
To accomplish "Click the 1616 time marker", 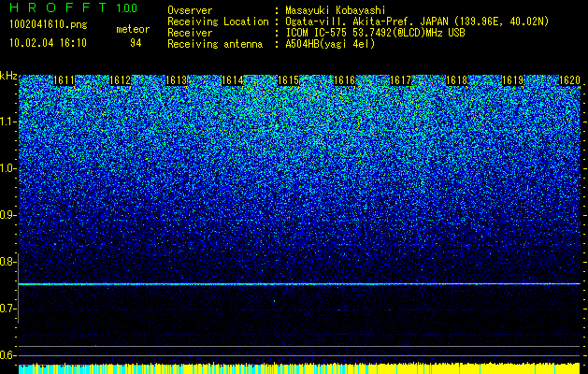I will coord(345,80).
